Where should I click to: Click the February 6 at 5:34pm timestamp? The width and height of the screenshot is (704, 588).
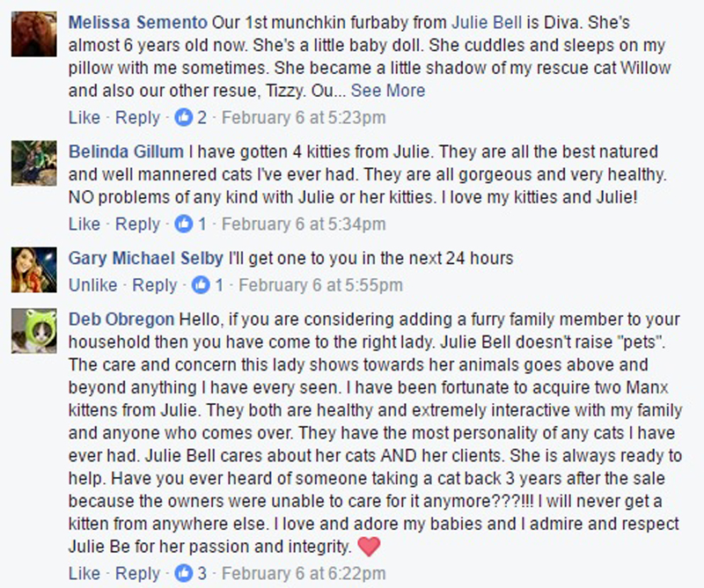coord(304,224)
